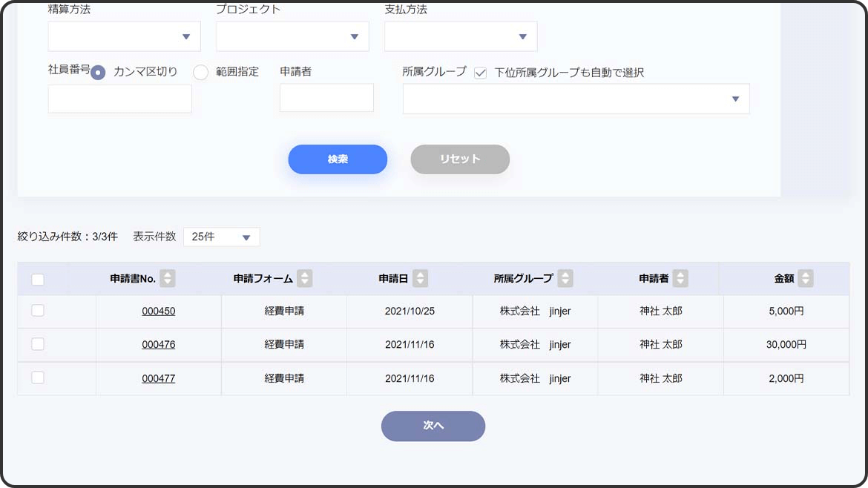Expand the プロジェクト dropdown
The image size is (868, 488).
tap(292, 36)
